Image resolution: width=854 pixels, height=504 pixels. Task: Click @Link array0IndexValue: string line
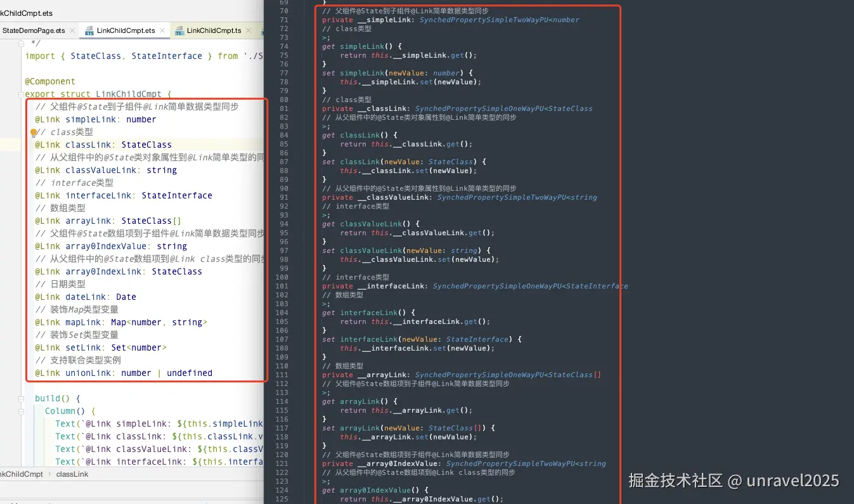[x=111, y=246]
